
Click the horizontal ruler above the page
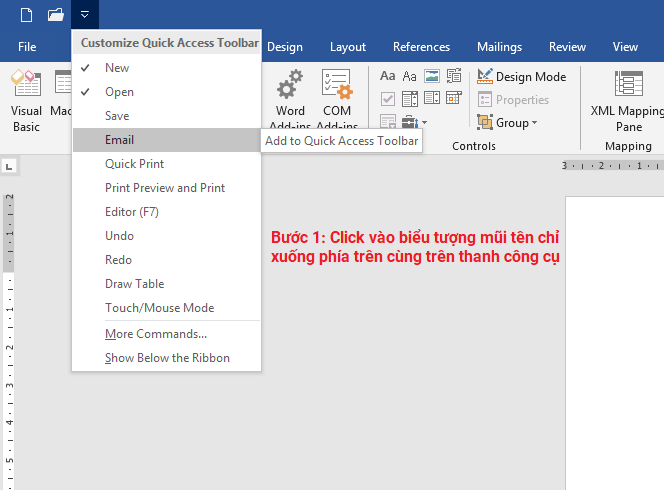[x=612, y=166]
